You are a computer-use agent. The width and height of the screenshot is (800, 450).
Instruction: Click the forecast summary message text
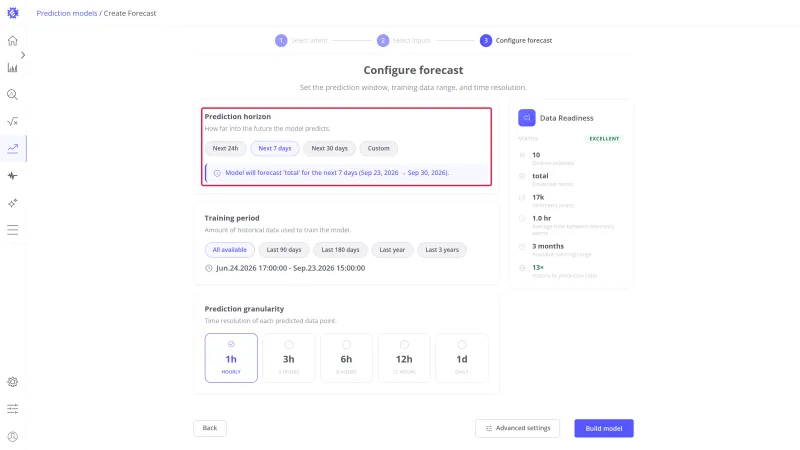337,173
